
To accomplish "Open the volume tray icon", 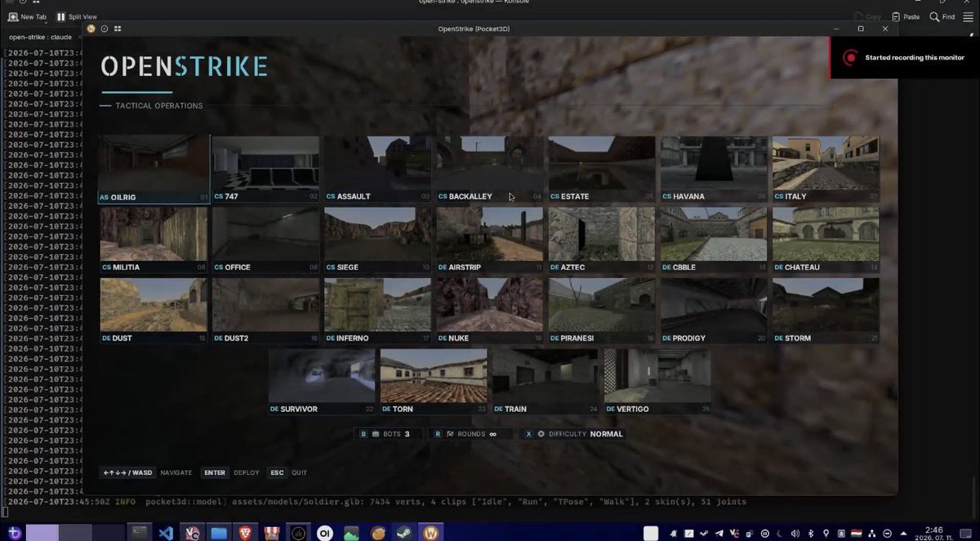I will pos(797,533).
